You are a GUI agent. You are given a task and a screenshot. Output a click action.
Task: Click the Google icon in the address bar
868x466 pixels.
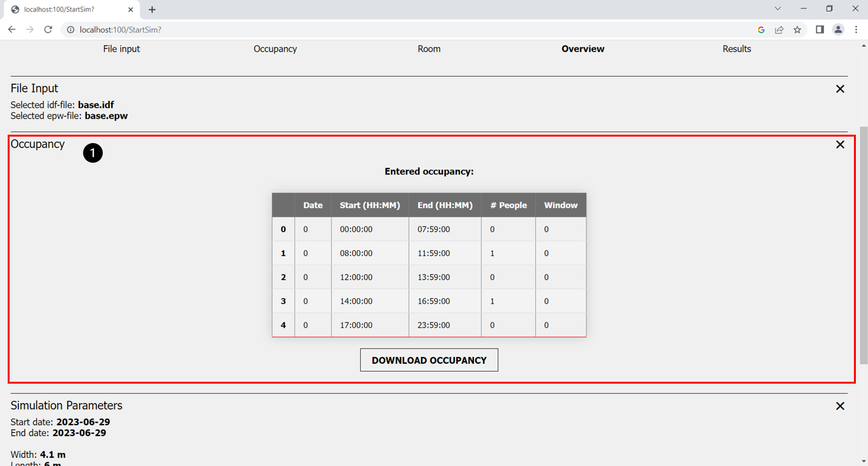pos(761,29)
